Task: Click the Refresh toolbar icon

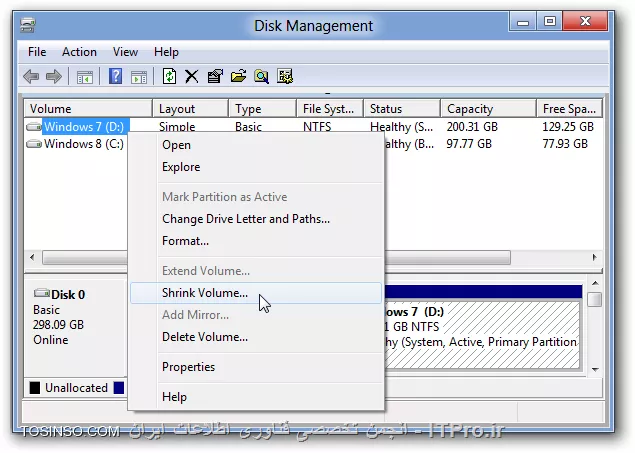Action: pos(169,76)
